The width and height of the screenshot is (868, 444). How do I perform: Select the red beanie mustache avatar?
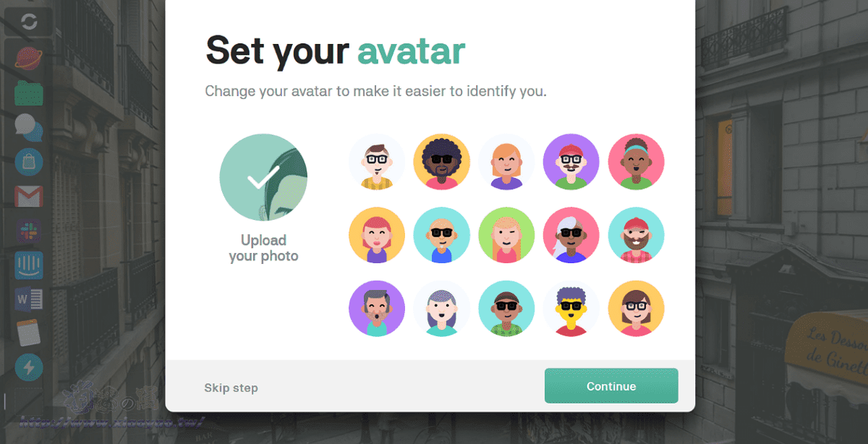[x=571, y=162]
